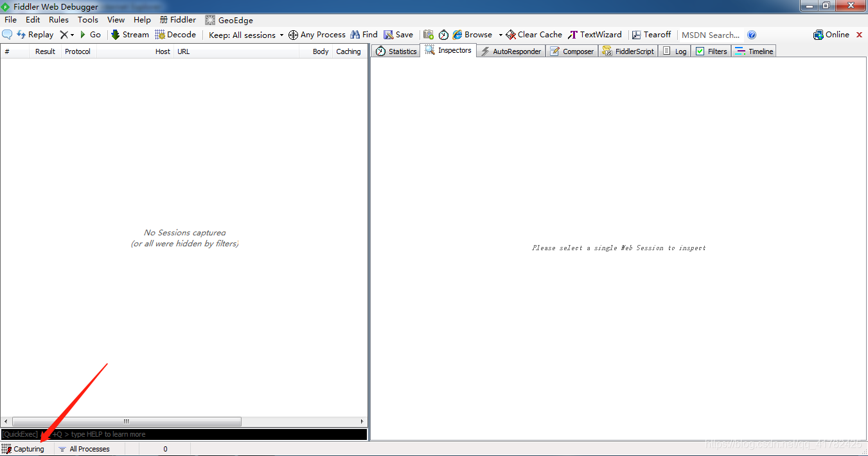Open Find sessions binoculars tool
The width and height of the screenshot is (868, 456).
point(364,35)
